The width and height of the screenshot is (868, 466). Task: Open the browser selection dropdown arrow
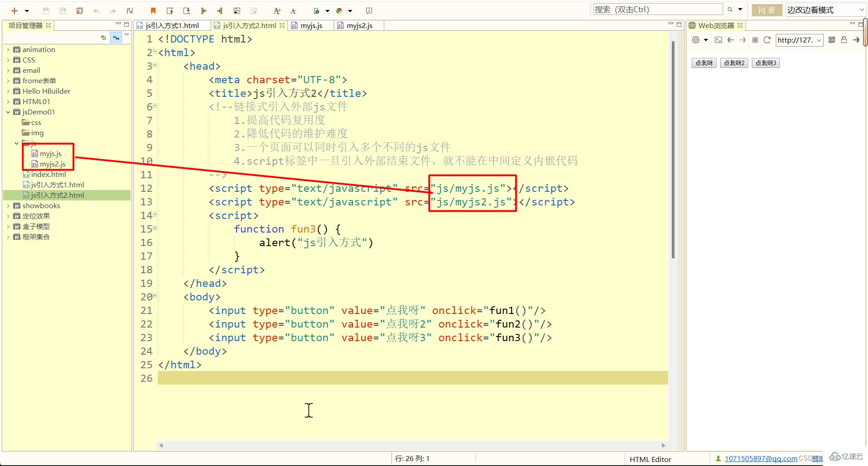point(350,11)
